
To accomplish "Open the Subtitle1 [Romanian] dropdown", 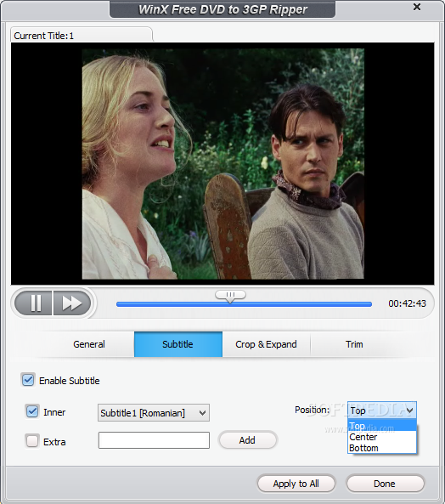I will (154, 413).
